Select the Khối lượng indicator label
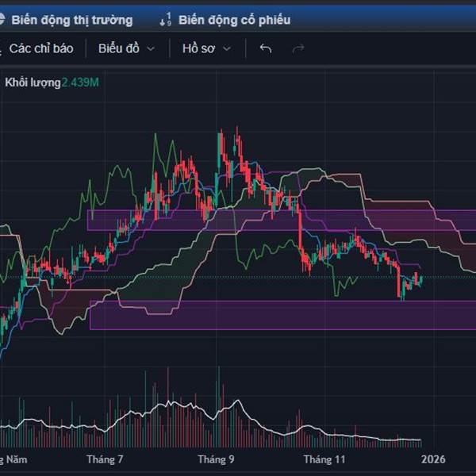Viewport: 476px width, 476px height. [x=33, y=82]
